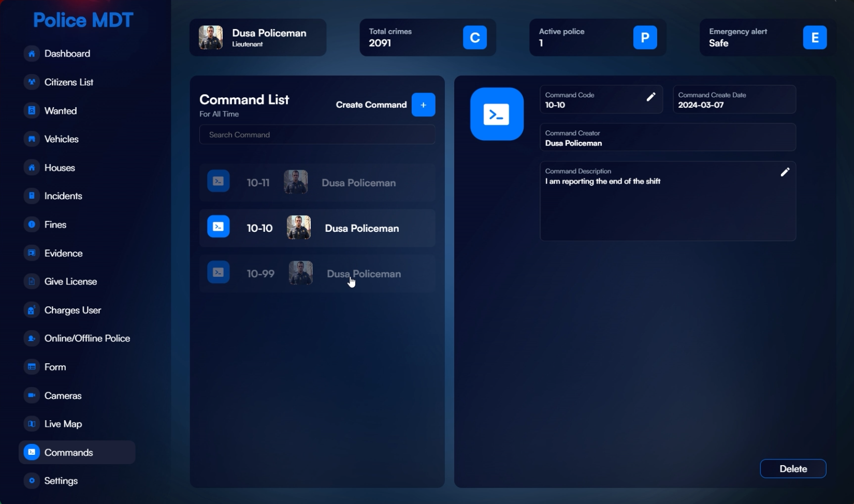Viewport: 854px width, 504px height.
Task: Click the Lieutenant profile avatar at top
Action: (211, 38)
